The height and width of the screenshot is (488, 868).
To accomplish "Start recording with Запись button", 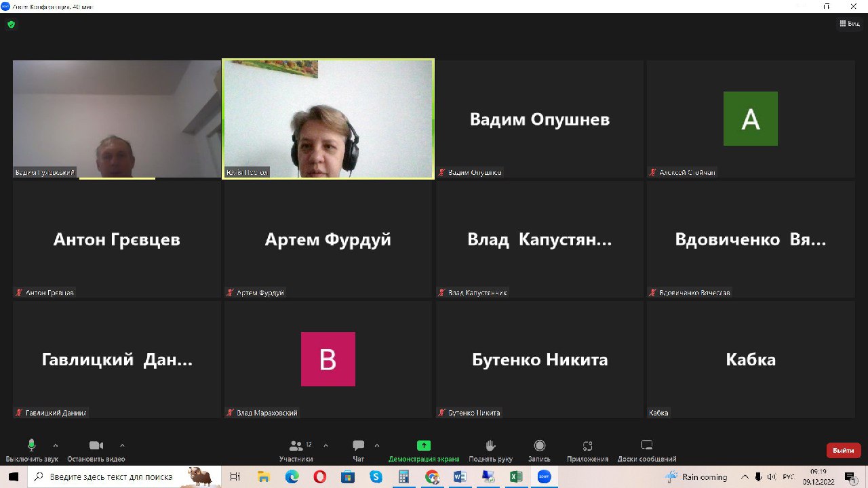I will (x=539, y=450).
